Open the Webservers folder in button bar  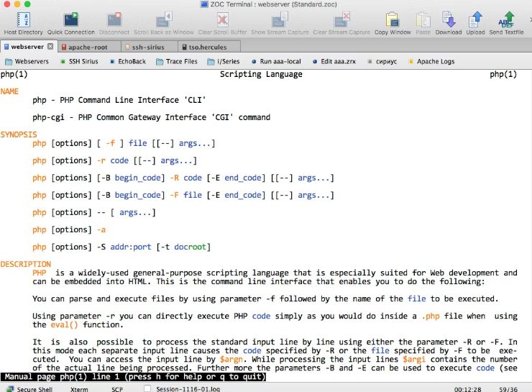coord(27,62)
